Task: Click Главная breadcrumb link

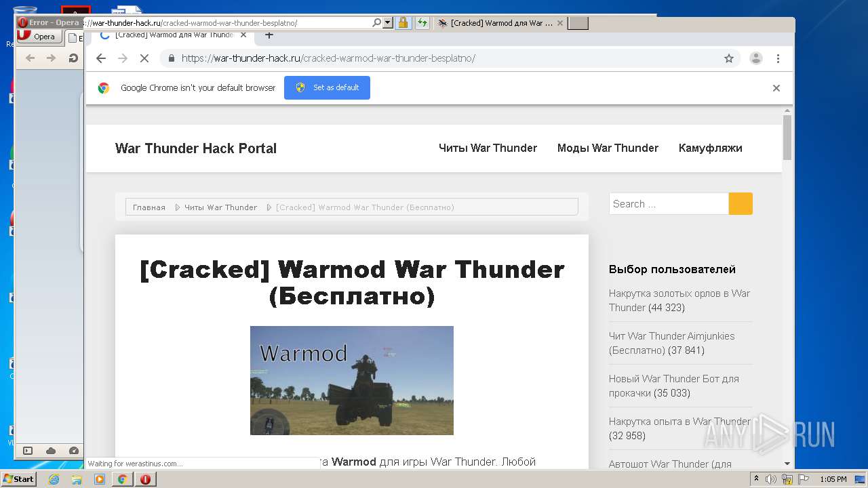Action: pyautogui.click(x=149, y=207)
